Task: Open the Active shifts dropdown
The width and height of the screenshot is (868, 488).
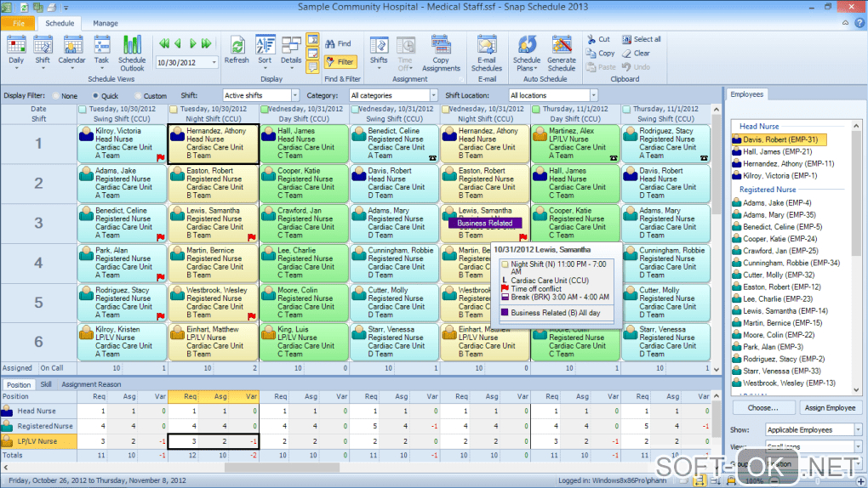Action: tap(294, 95)
